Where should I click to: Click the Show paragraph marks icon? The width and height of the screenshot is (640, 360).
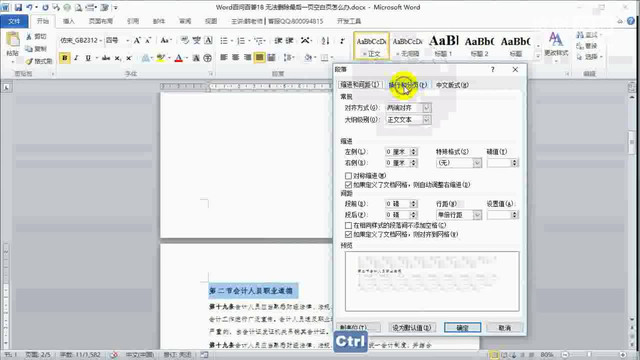pos(342,40)
